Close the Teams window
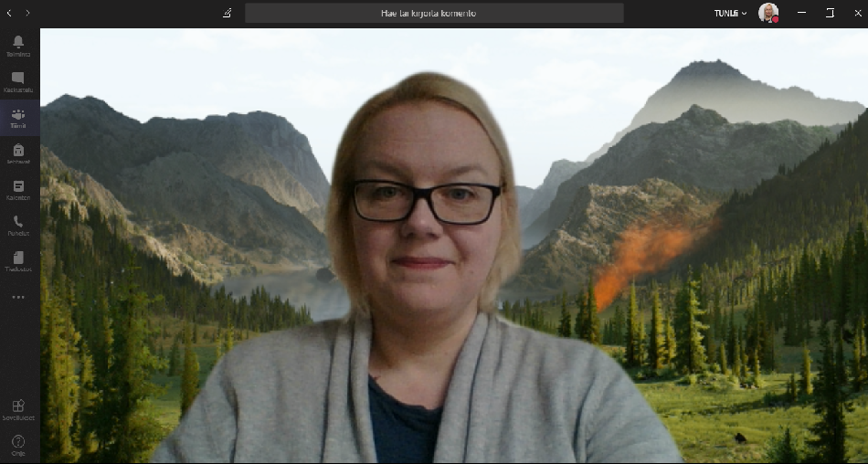 [x=857, y=13]
